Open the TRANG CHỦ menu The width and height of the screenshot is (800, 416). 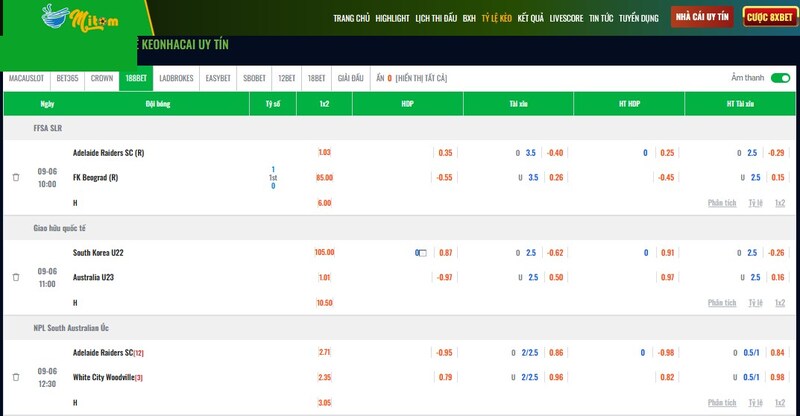coord(351,18)
